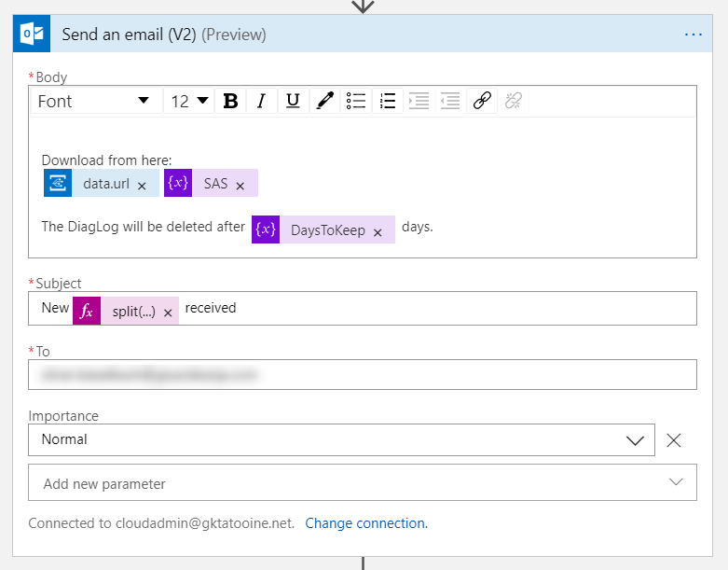Open the Font family dropdown

coord(93,102)
